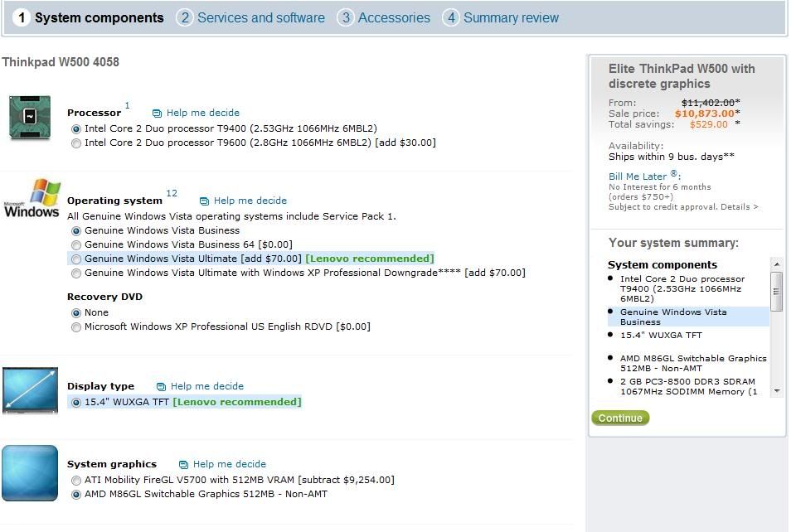
Task: Click the Elite ThinkPad W500 product title
Action: point(682,76)
